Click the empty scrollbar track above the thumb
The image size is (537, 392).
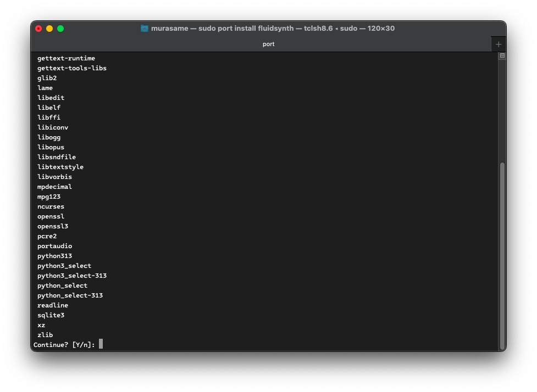point(502,110)
